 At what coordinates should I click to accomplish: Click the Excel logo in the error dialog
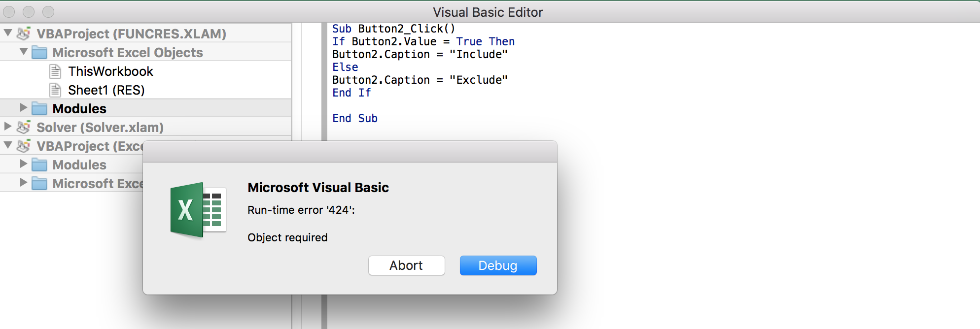coord(198,210)
